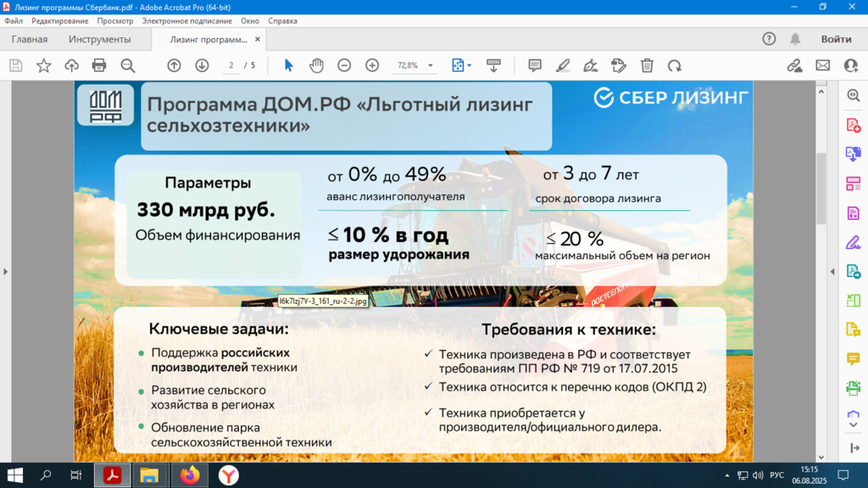Viewport: 868px width, 488px height.
Task: Open the purple page form tool
Action: point(853,213)
